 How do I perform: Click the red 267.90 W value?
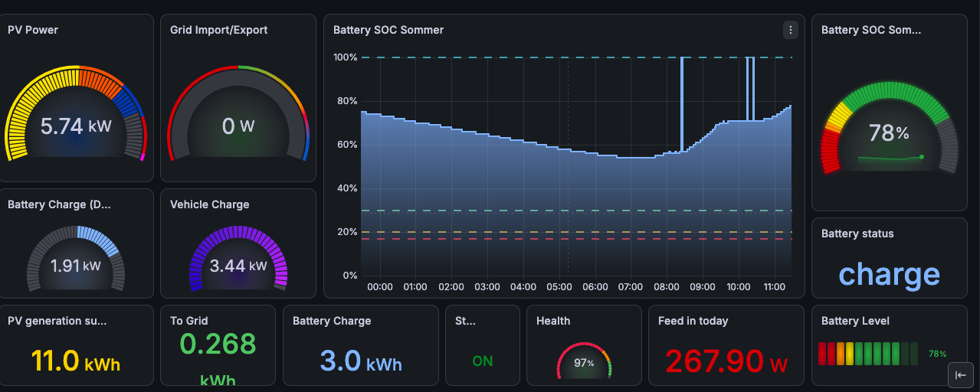[x=726, y=361]
